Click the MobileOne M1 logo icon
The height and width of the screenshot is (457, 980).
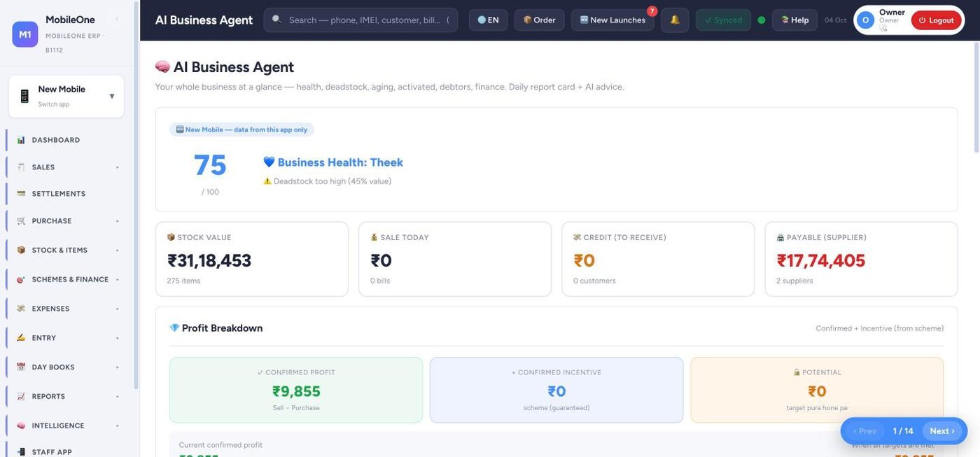(25, 34)
